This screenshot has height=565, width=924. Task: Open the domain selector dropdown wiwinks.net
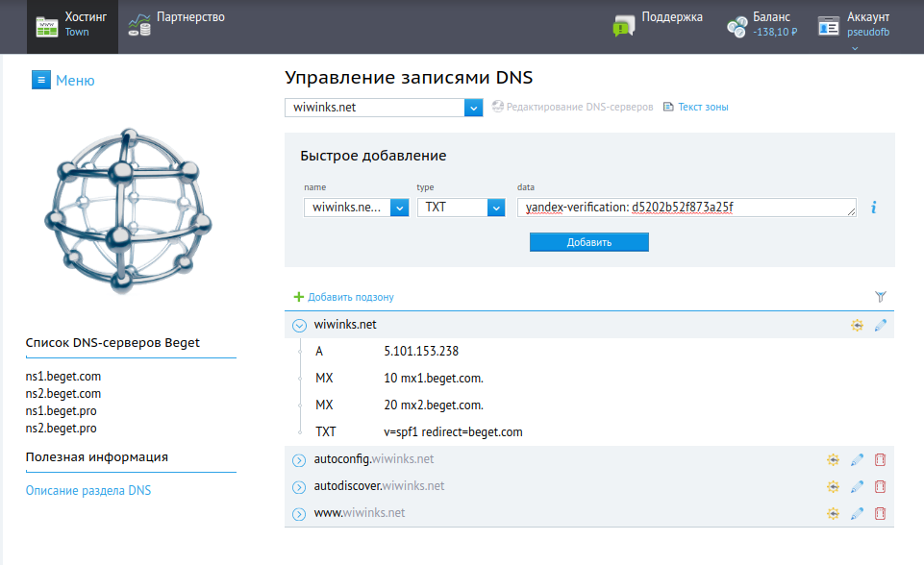click(x=472, y=108)
